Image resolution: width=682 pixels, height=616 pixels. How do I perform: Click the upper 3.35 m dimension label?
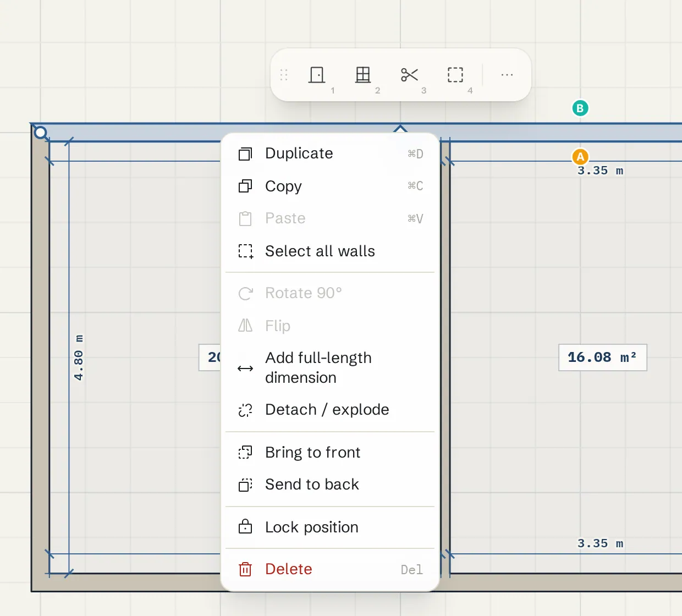tap(601, 170)
